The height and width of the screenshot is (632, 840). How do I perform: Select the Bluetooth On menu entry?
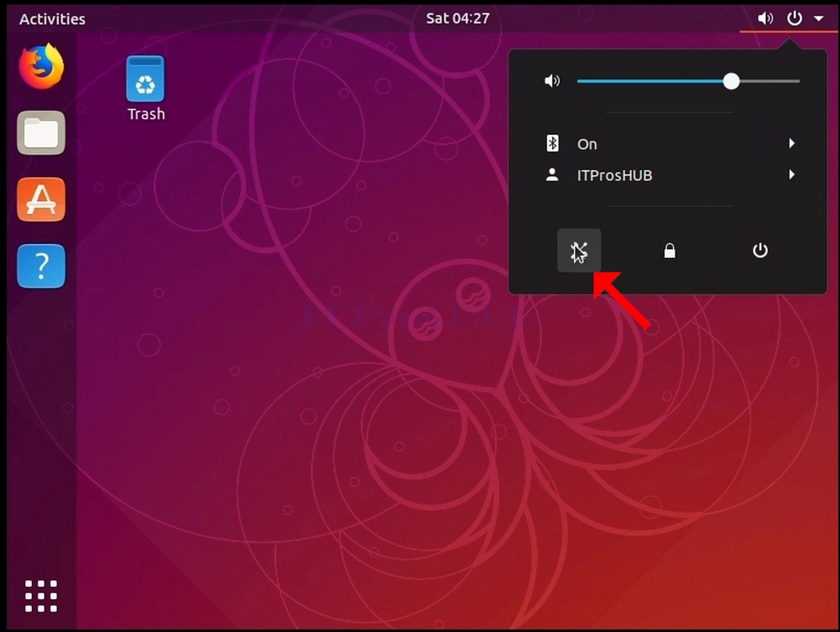(x=668, y=143)
